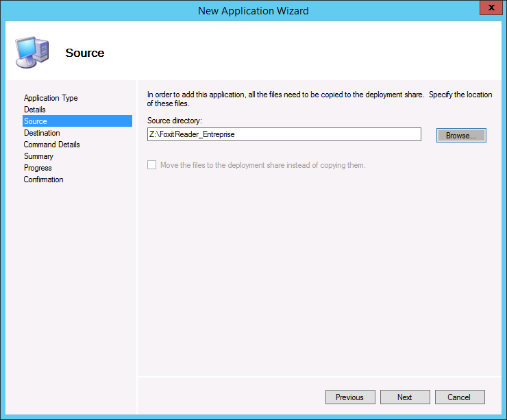The height and width of the screenshot is (420, 507).
Task: Select the Summary step in sidebar
Action: click(38, 156)
